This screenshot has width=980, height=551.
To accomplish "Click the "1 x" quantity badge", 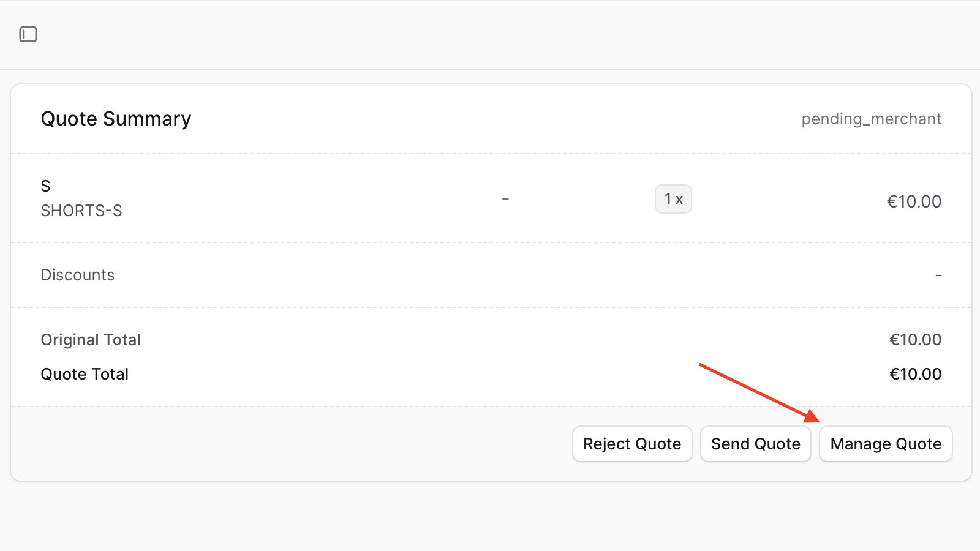I will [673, 199].
